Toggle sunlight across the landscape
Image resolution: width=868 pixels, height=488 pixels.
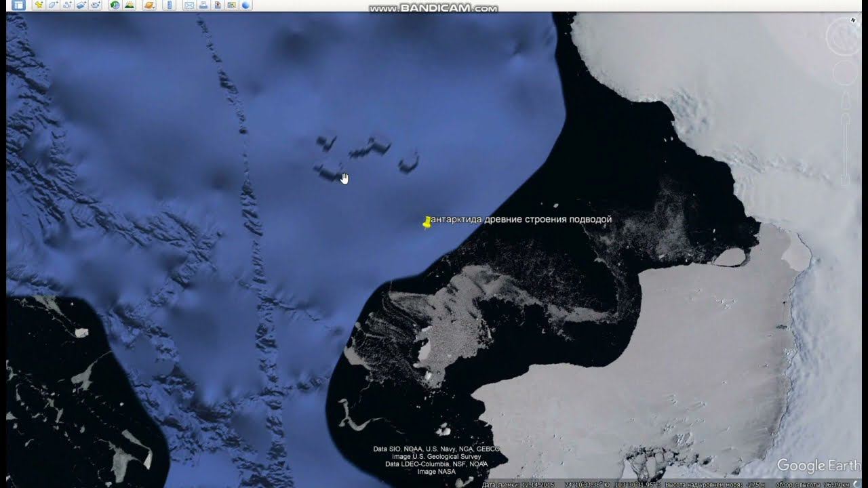129,5
